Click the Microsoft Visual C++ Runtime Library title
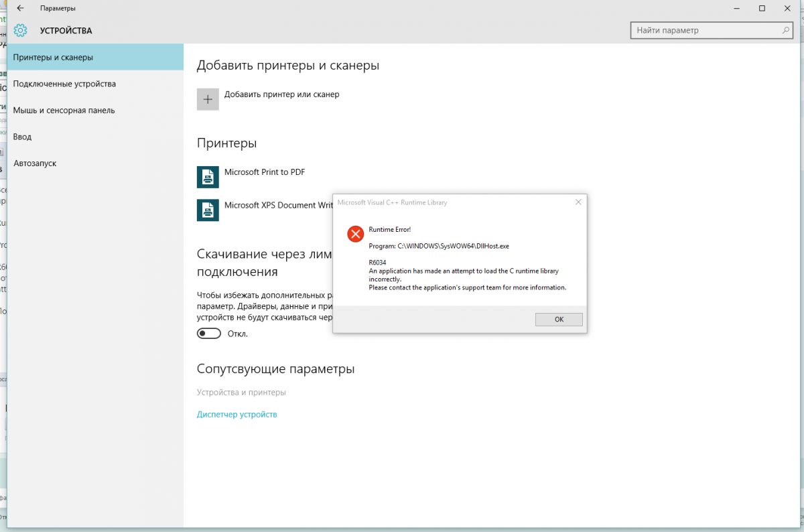The width and height of the screenshot is (804, 532). (393, 202)
